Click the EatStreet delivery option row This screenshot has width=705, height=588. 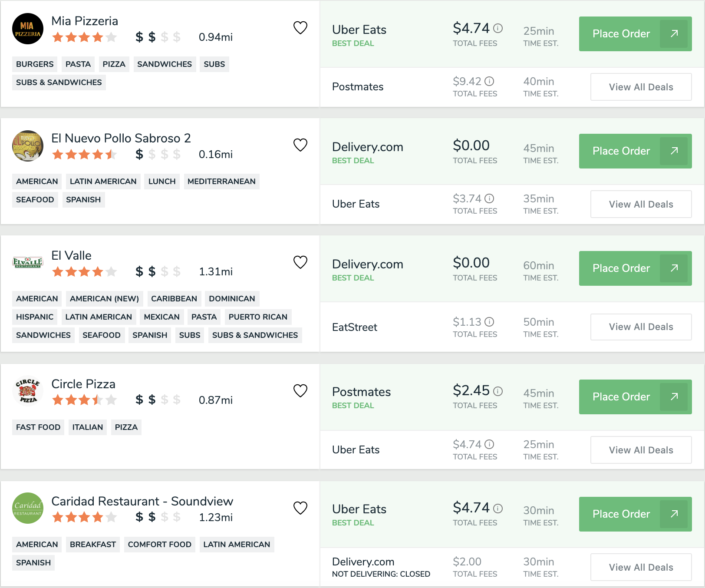pyautogui.click(x=512, y=327)
